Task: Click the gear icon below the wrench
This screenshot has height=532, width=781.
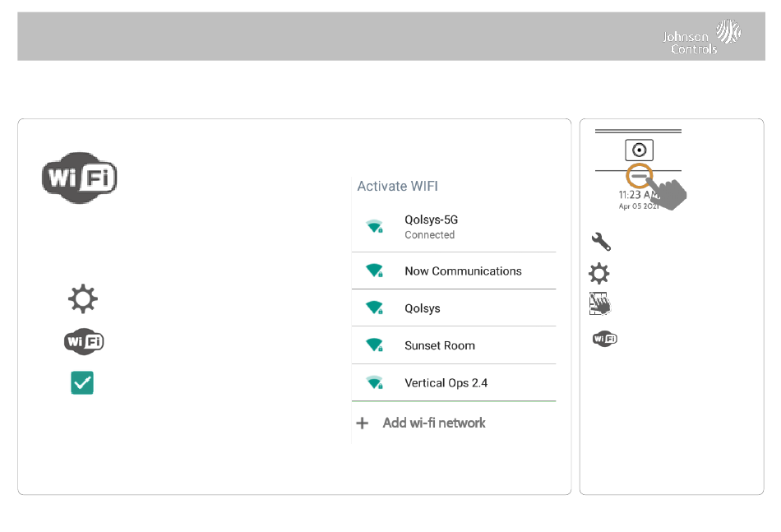Action: click(598, 274)
